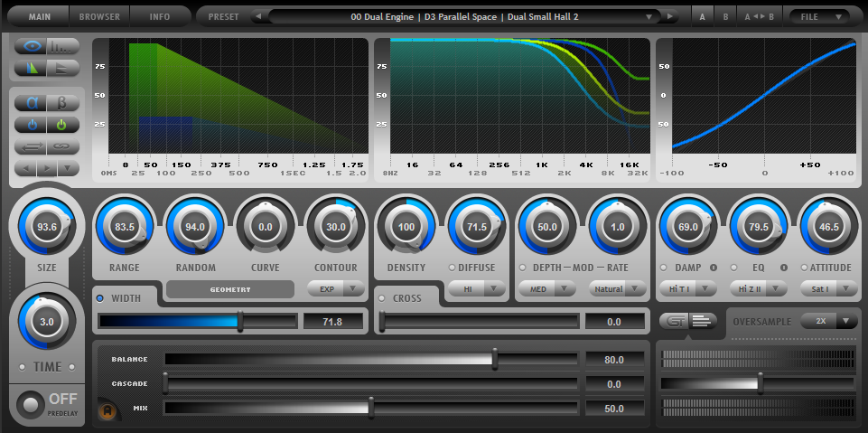868x433 pixels.
Task: Select the blue-green overlaid triangles icon
Action: pos(31,68)
